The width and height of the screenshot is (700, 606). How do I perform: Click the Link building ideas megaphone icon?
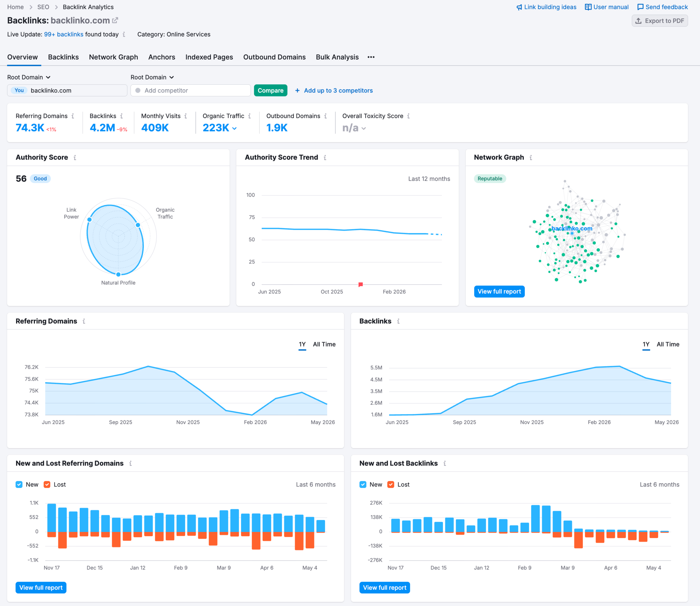[x=519, y=7]
